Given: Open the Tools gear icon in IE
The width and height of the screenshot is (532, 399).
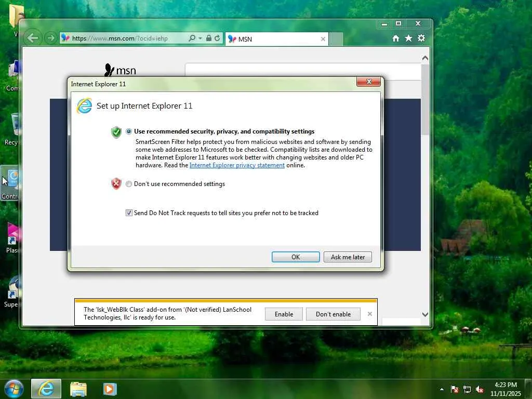Looking at the screenshot, I should [x=421, y=38].
